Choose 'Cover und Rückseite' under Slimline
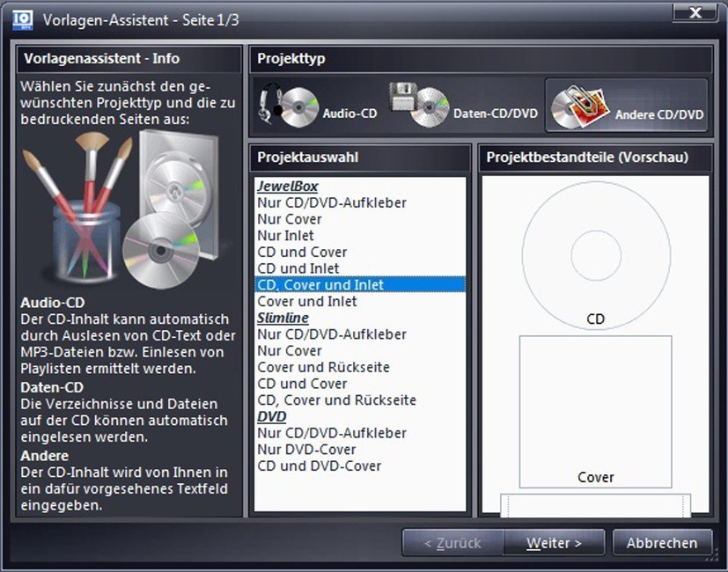728x572 pixels. tap(323, 367)
